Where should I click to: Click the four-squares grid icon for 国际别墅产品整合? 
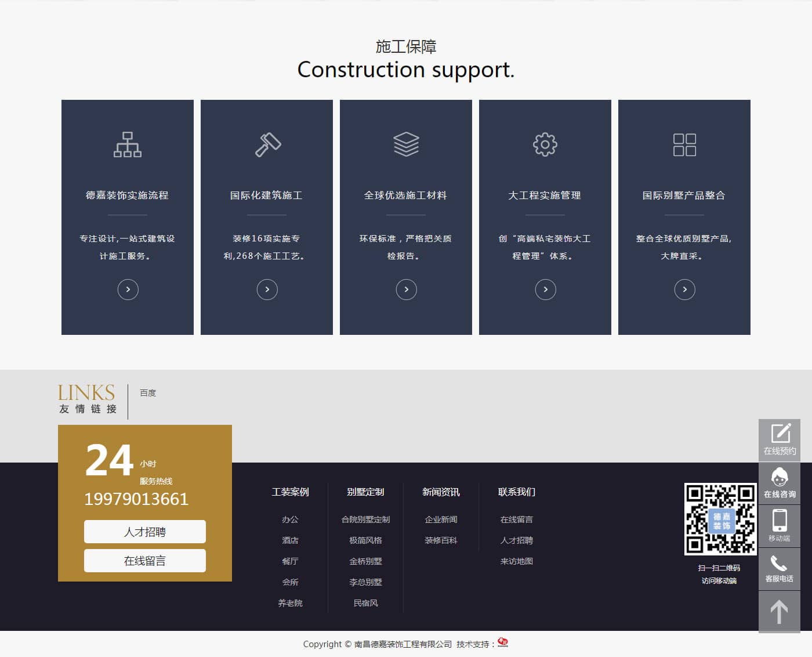pyautogui.click(x=684, y=145)
